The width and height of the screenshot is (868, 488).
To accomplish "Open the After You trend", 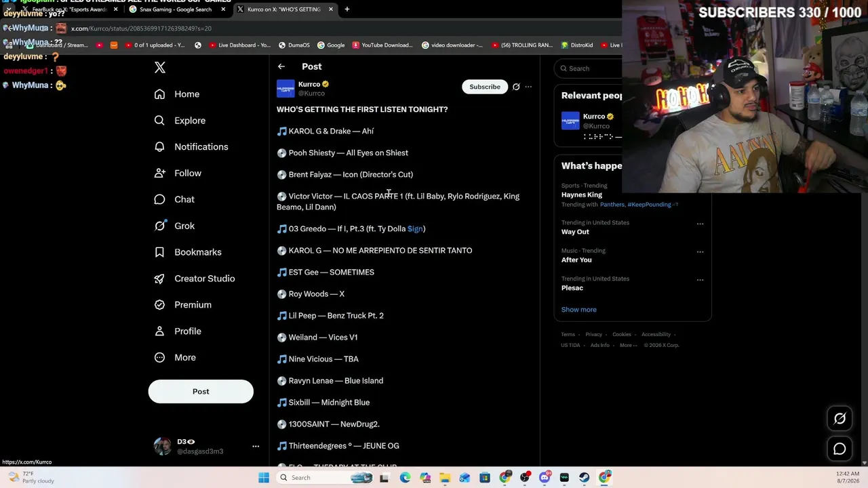I will [x=576, y=260].
